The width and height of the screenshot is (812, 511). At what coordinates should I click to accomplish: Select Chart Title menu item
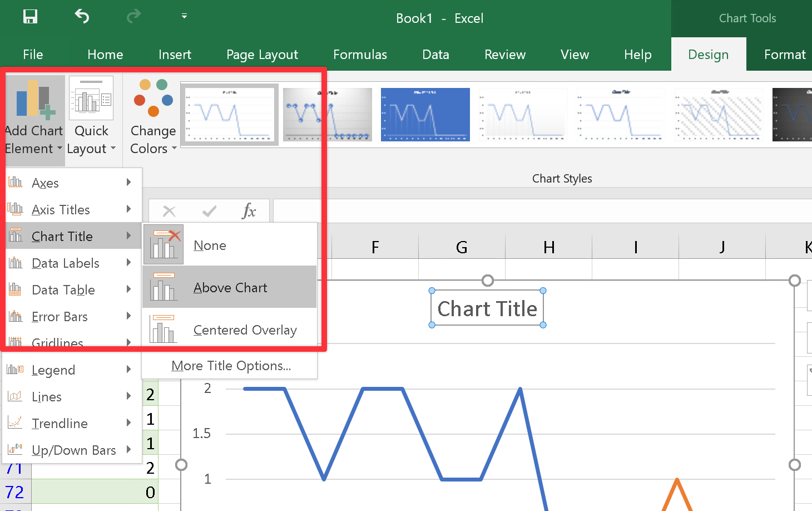[x=72, y=236]
